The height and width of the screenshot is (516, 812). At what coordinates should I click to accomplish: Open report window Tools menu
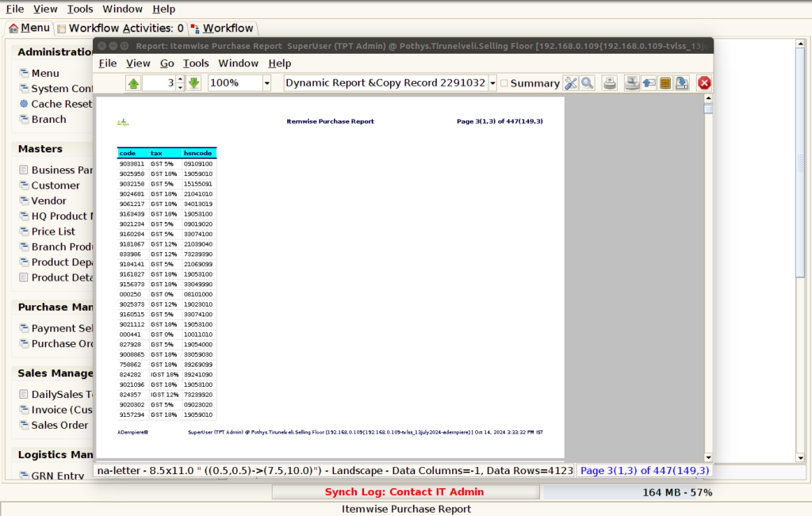tap(196, 63)
